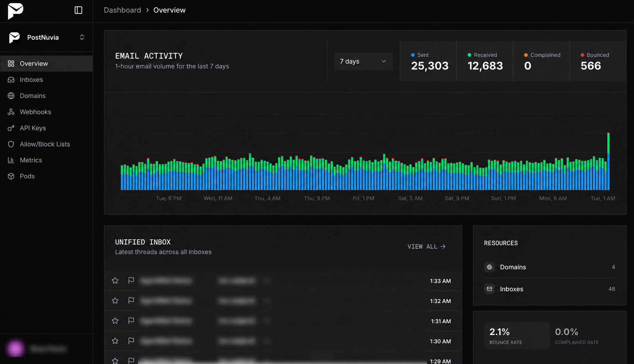Star the 1:30 AM thread
The image size is (634, 364).
tap(115, 341)
